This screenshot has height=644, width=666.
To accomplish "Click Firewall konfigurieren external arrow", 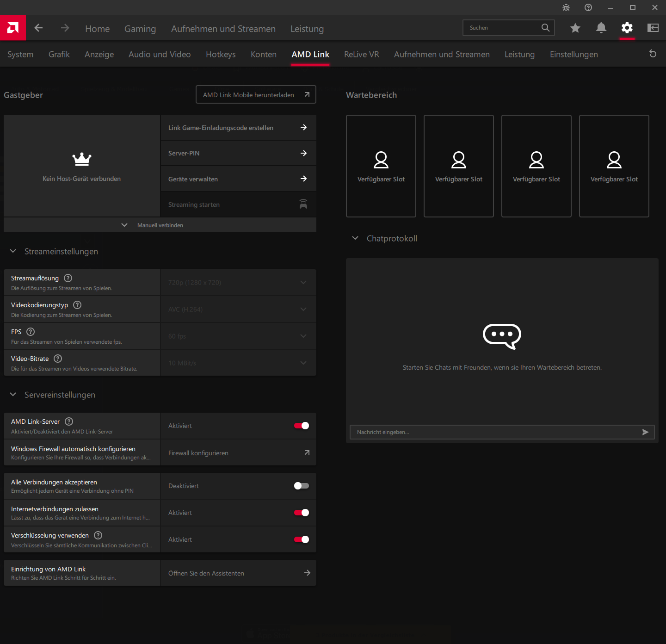I will (307, 453).
